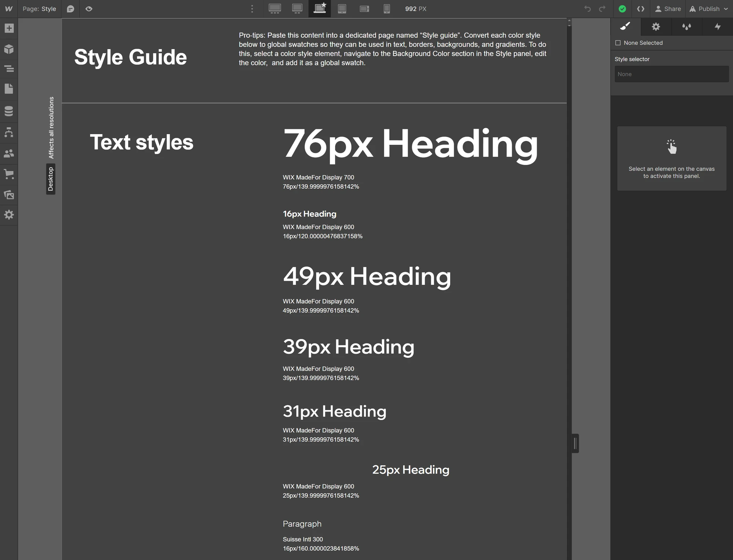733x560 pixels.
Task: Switch to the tablet breakpoint
Action: tap(342, 9)
